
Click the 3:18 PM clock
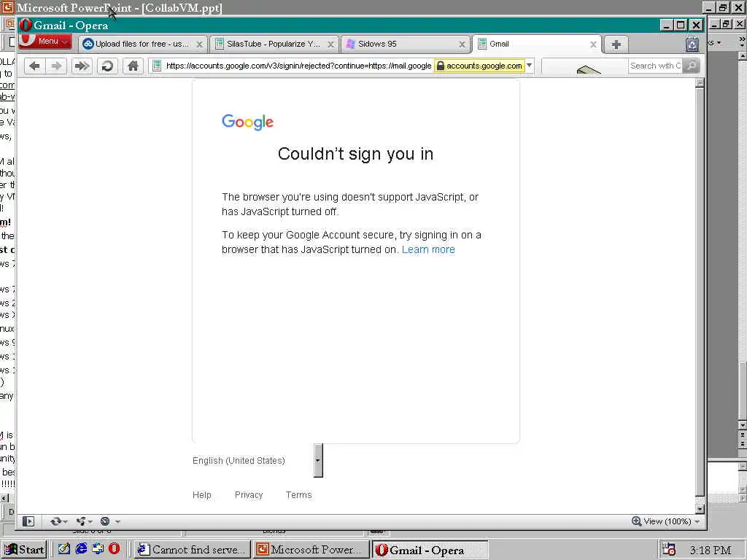(710, 550)
